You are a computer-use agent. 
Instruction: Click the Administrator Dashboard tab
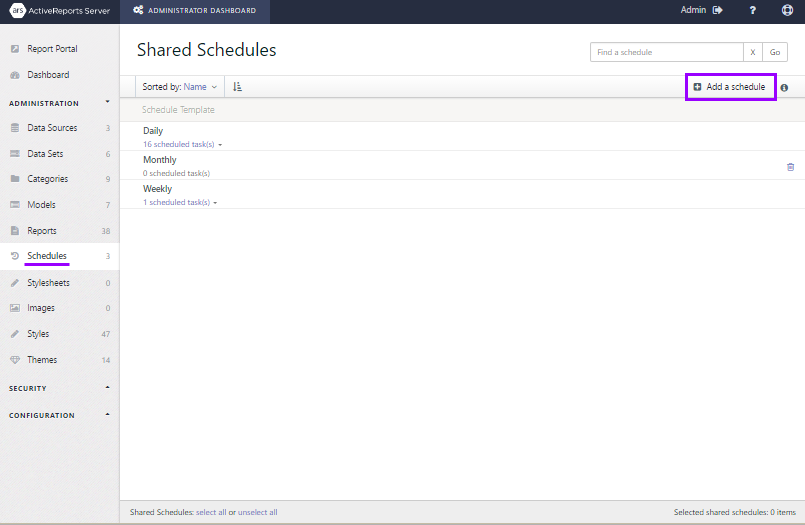tap(195, 10)
